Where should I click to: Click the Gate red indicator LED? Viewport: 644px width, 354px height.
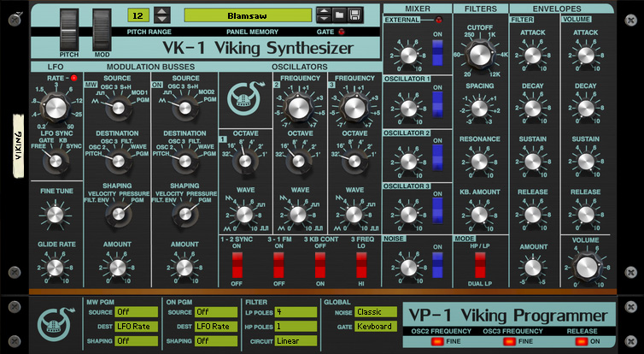(342, 32)
